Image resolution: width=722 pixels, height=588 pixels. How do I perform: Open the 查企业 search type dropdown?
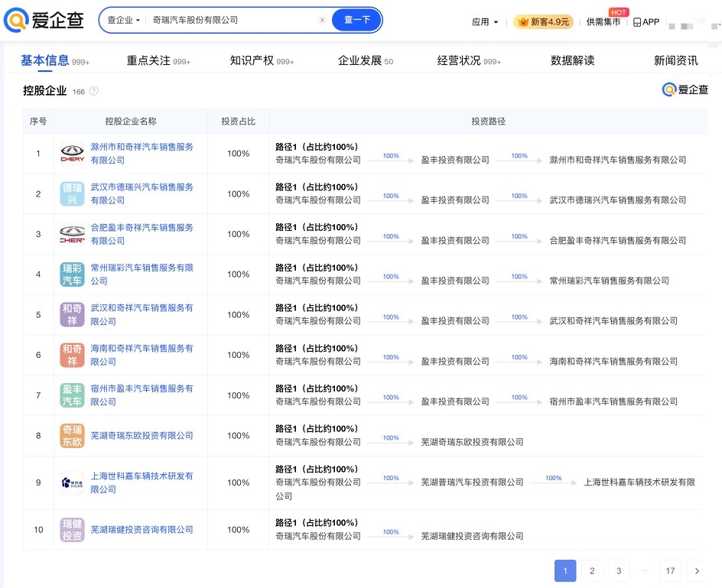tap(124, 20)
